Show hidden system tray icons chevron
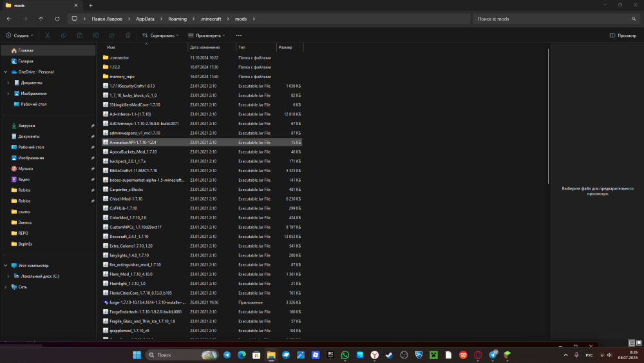The image size is (644, 363). pyautogui.click(x=565, y=355)
